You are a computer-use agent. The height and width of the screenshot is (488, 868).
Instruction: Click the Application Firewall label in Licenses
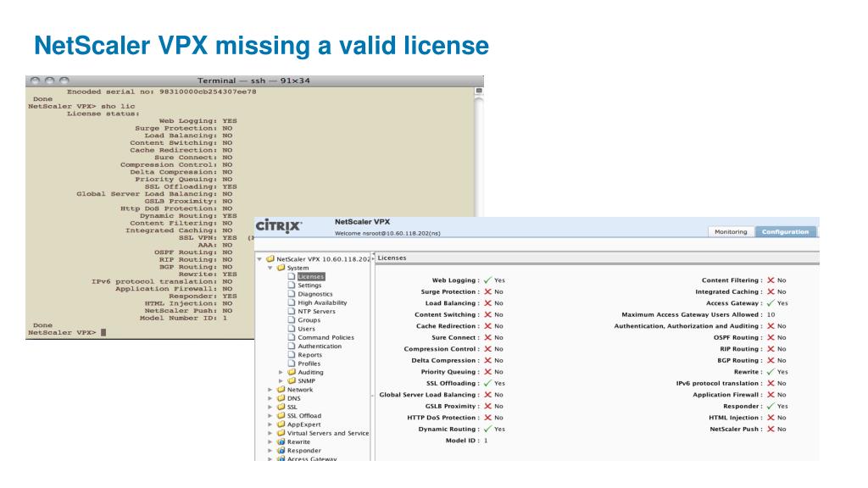coord(727,395)
